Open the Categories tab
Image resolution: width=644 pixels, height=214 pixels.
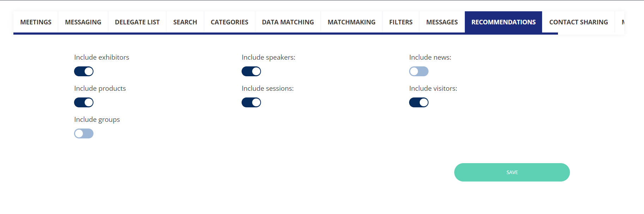pyautogui.click(x=229, y=22)
